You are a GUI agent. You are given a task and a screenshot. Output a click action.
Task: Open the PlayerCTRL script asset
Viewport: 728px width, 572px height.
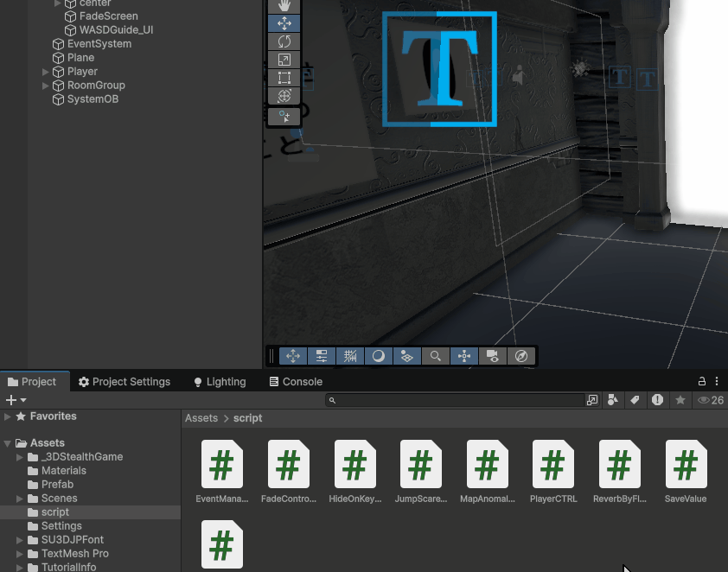pos(553,472)
